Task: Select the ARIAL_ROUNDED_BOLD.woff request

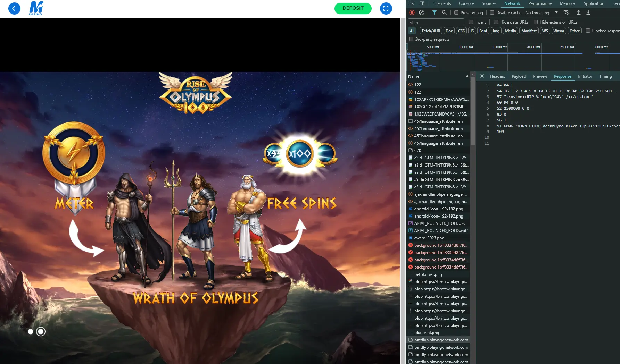Action: click(x=438, y=231)
